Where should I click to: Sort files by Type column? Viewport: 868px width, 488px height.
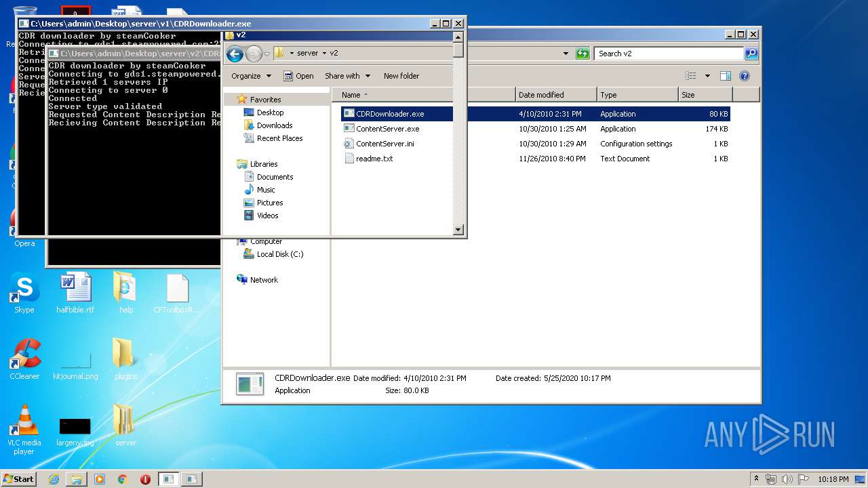637,95
